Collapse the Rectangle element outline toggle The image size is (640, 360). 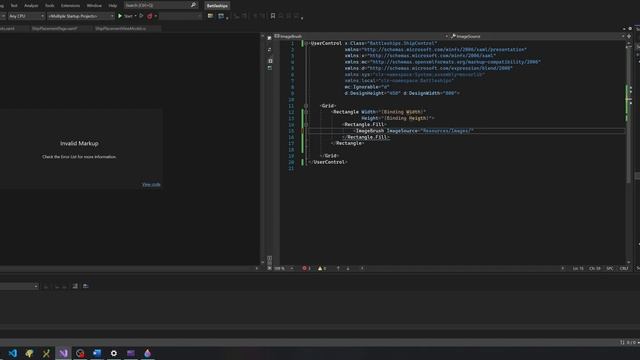306,112
